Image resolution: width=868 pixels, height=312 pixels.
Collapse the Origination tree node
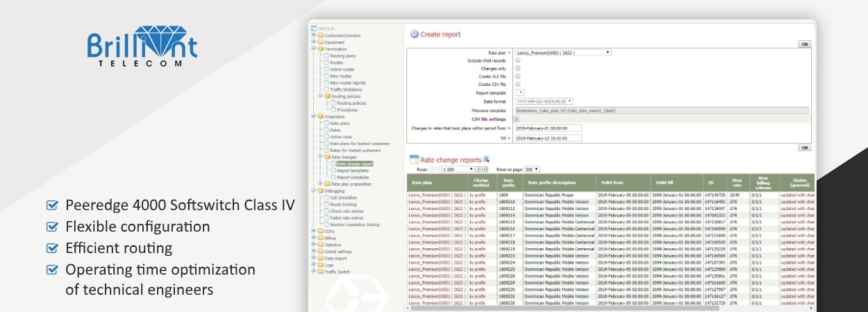(x=314, y=116)
